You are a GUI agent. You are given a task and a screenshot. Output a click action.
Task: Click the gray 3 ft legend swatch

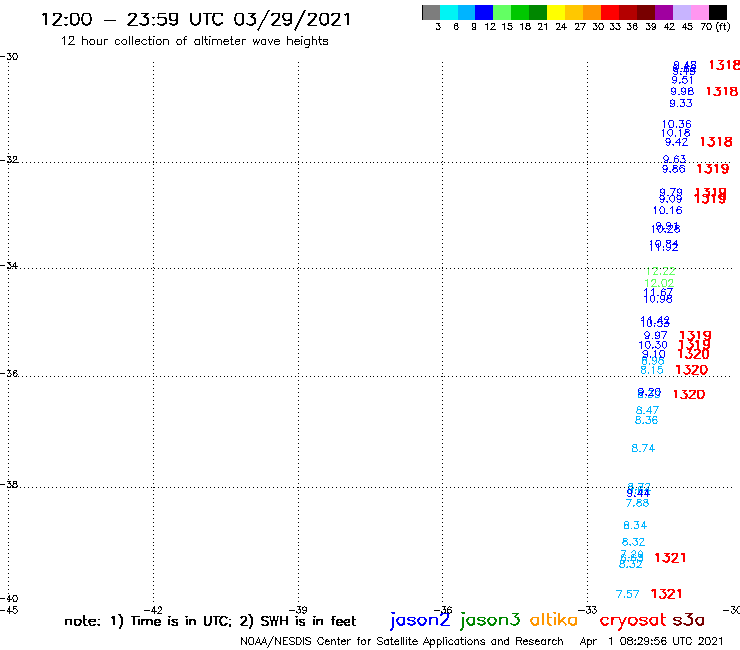pos(431,12)
